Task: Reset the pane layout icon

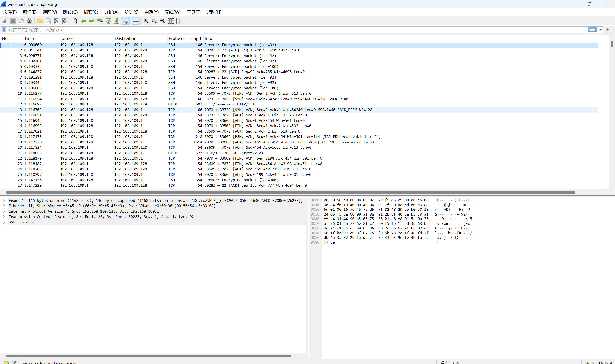Action: click(179, 21)
